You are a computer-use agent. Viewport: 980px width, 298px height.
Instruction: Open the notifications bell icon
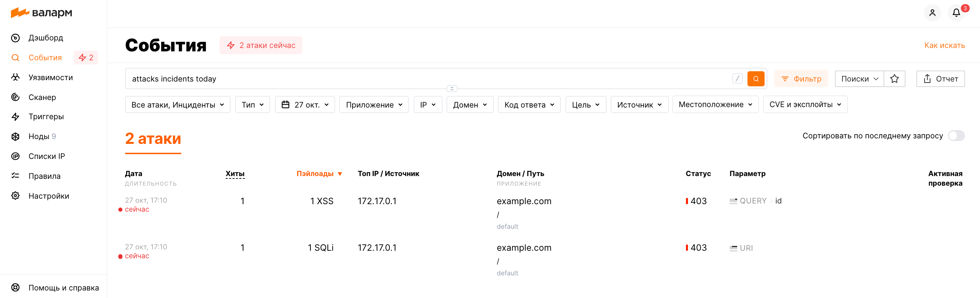point(956,13)
